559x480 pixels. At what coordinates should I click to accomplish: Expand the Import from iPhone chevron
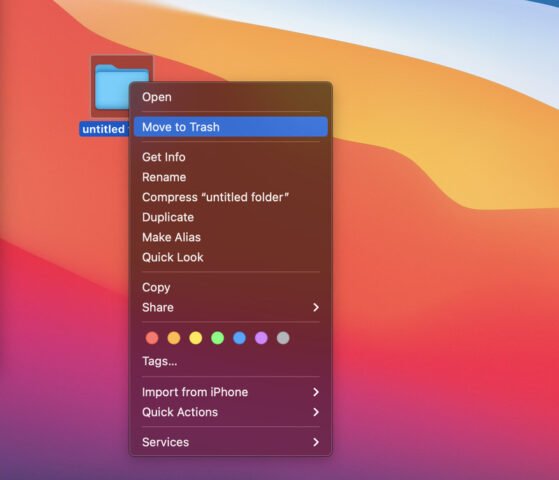[x=316, y=392]
